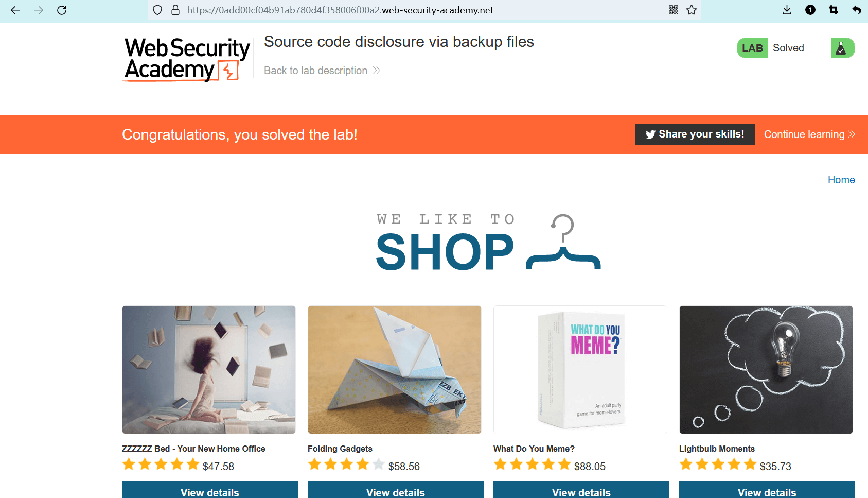This screenshot has height=498, width=868.
Task: Click the lab flask icon
Action: tap(841, 48)
